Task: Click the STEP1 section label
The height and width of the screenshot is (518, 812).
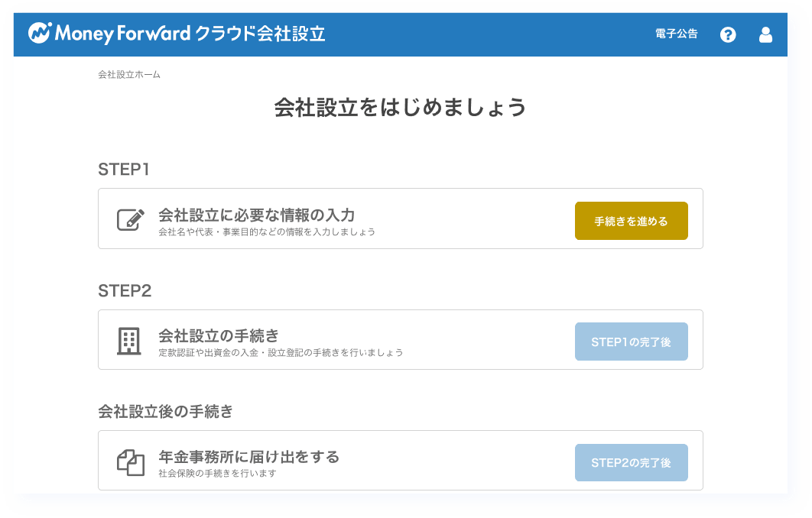Action: pyautogui.click(x=124, y=170)
